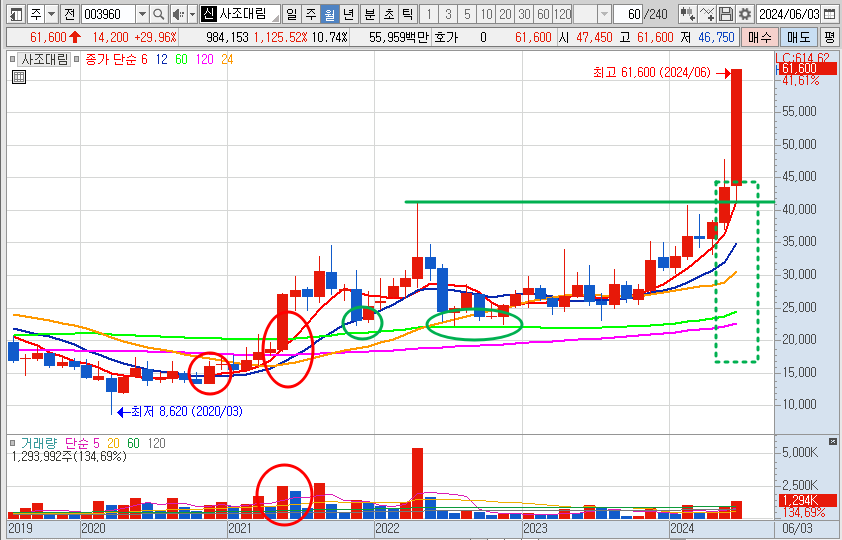
Task: Click small square marker before 거래량 label
Action: click(x=13, y=443)
